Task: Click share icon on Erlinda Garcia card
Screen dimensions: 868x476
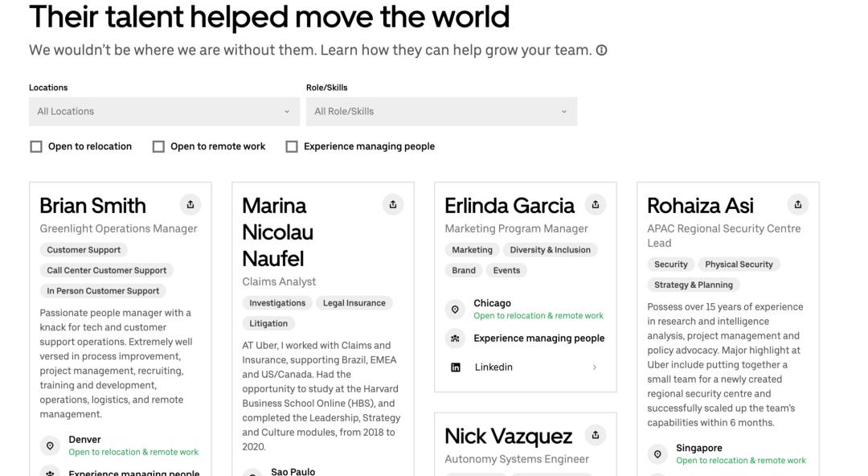Action: coord(596,204)
